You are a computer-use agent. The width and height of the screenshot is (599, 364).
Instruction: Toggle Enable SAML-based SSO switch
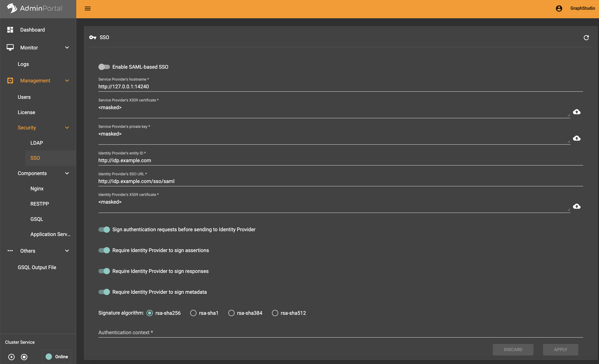104,67
